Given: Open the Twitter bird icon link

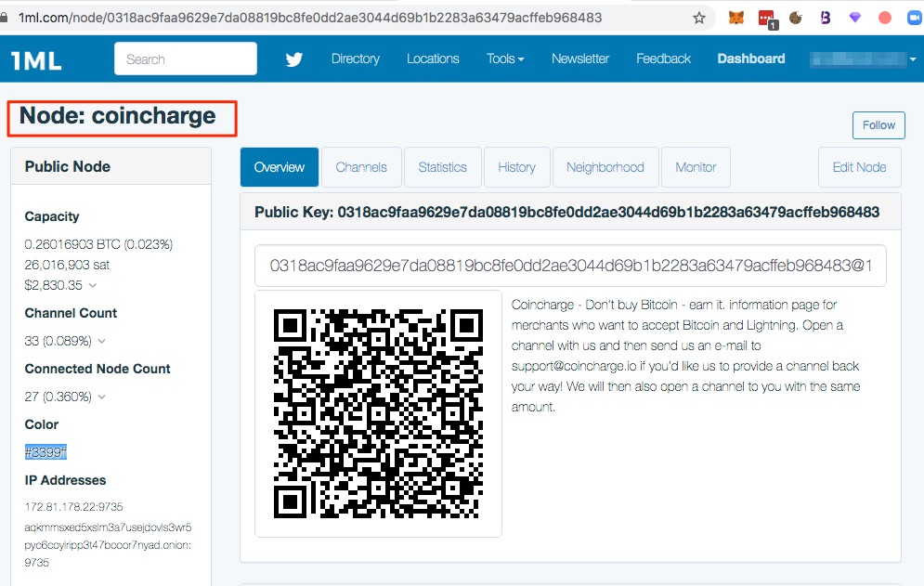Looking at the screenshot, I should coord(294,59).
